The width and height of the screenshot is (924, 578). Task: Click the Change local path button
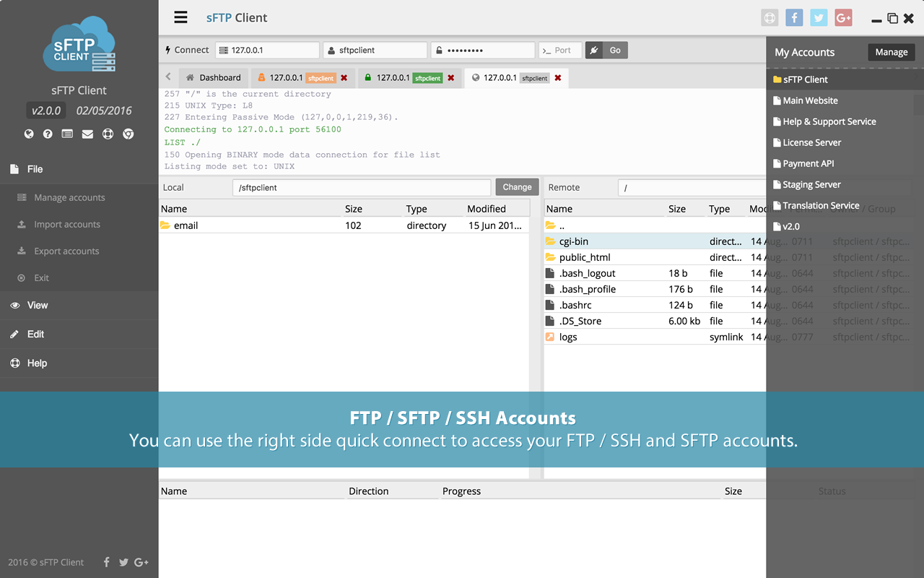click(517, 187)
